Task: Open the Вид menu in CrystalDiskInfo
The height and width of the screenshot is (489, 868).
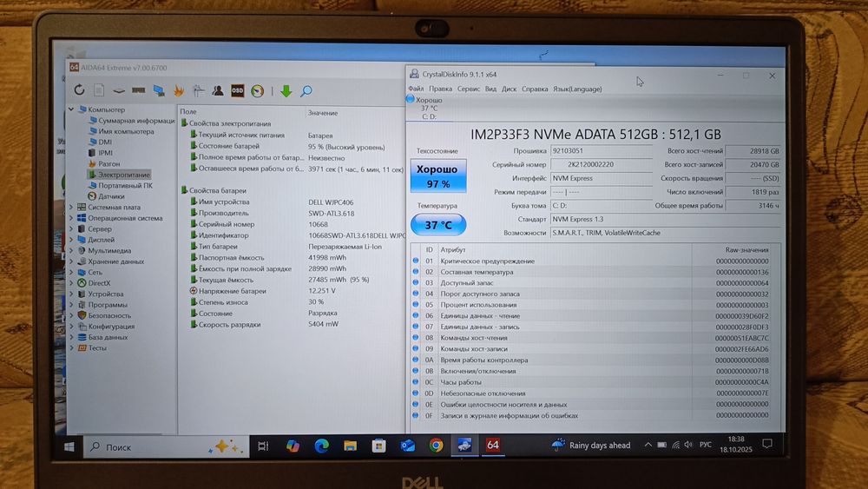Action: point(490,89)
